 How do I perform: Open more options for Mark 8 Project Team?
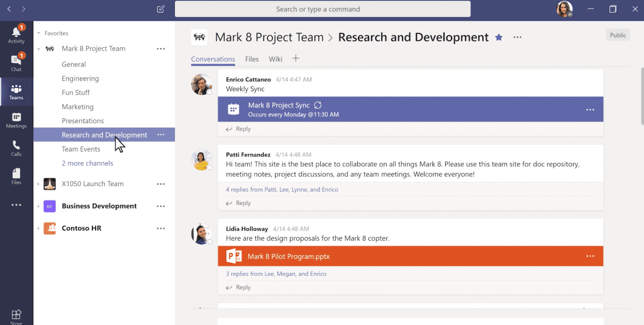[x=161, y=49]
